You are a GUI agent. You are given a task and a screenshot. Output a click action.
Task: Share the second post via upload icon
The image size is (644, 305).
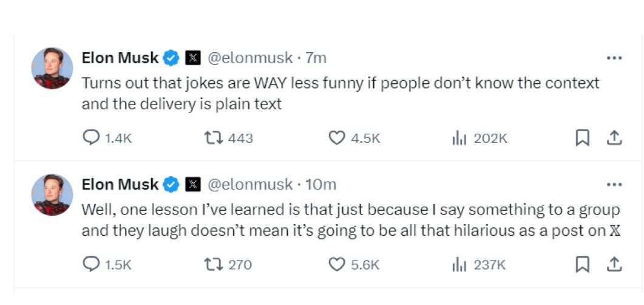pyautogui.click(x=614, y=264)
